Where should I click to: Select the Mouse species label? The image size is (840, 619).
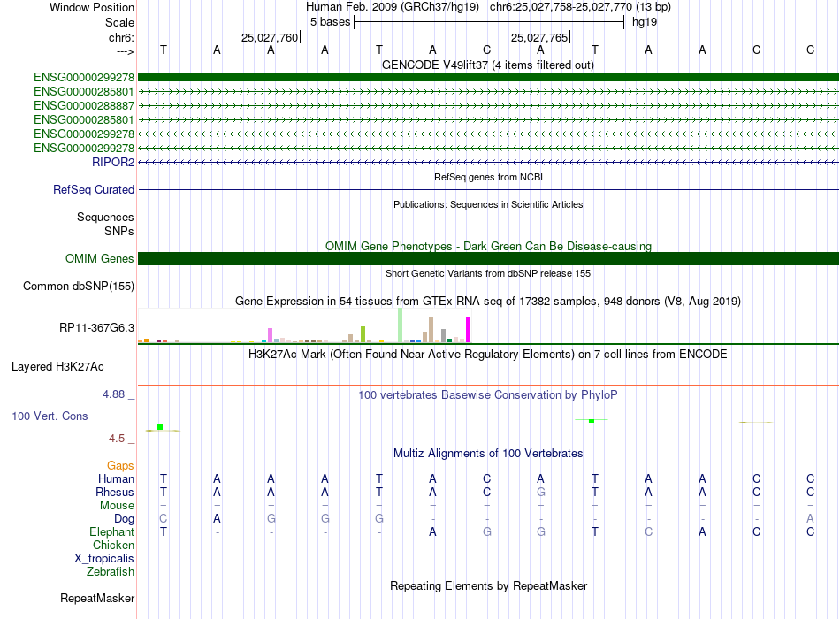(x=118, y=506)
